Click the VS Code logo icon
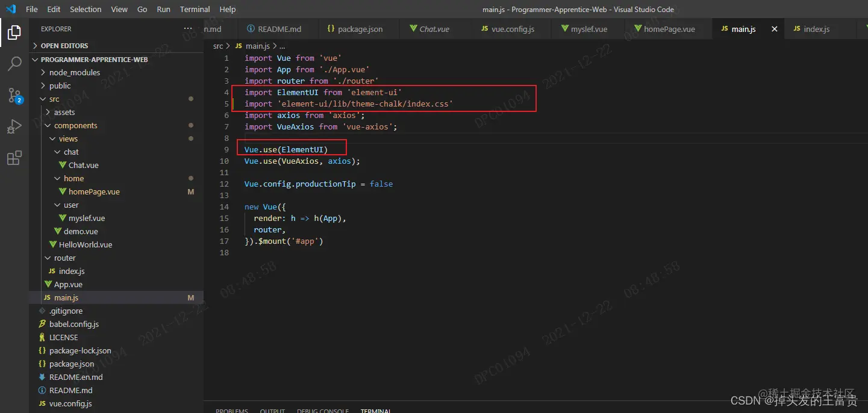Image resolution: width=868 pixels, height=413 pixels. tap(11, 9)
